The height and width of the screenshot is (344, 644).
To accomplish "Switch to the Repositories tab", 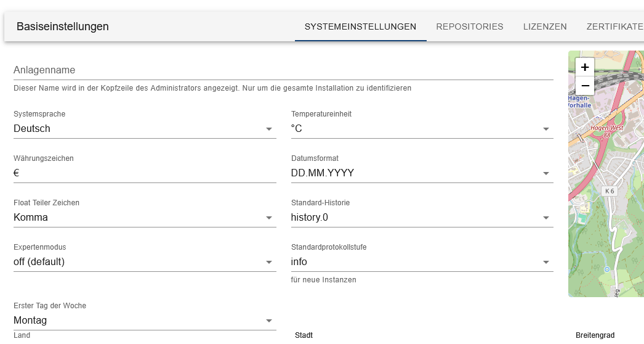I will [x=470, y=27].
